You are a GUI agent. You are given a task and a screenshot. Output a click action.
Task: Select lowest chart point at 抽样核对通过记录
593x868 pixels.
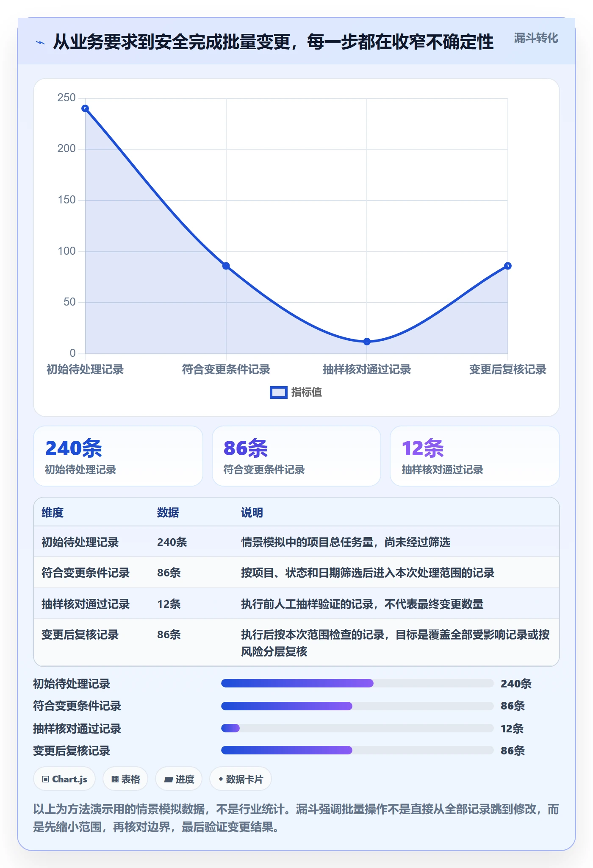point(367,342)
